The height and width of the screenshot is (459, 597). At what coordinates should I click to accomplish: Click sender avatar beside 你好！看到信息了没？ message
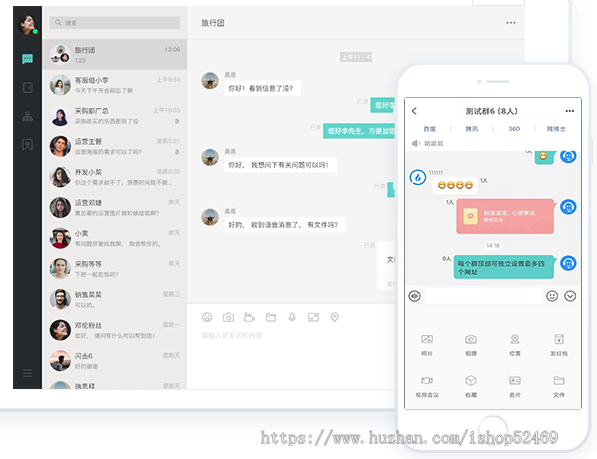pos(210,81)
